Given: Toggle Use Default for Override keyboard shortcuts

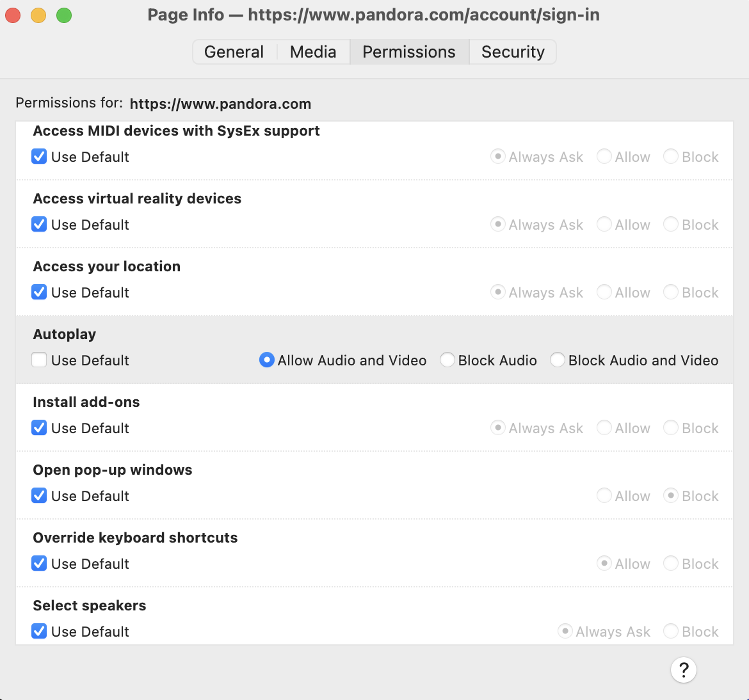Looking at the screenshot, I should point(40,564).
